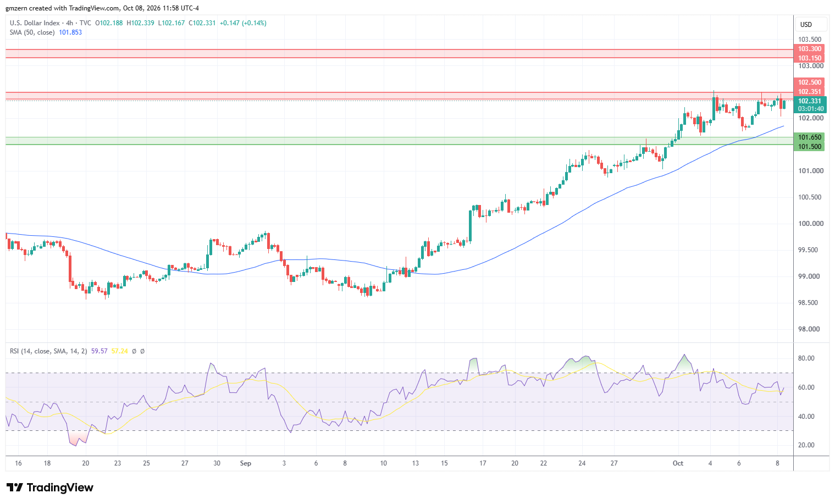Click the 03:01:40 bar countdown timer

click(810, 109)
